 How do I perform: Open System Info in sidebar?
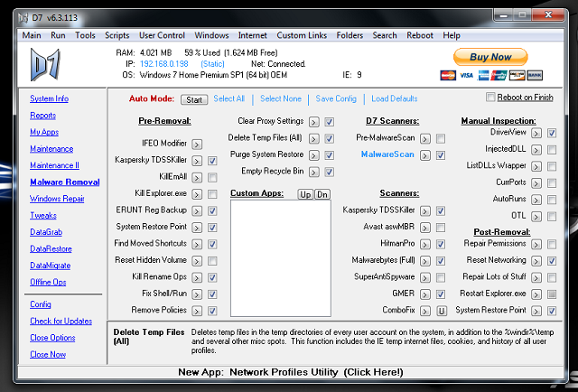[x=49, y=98]
